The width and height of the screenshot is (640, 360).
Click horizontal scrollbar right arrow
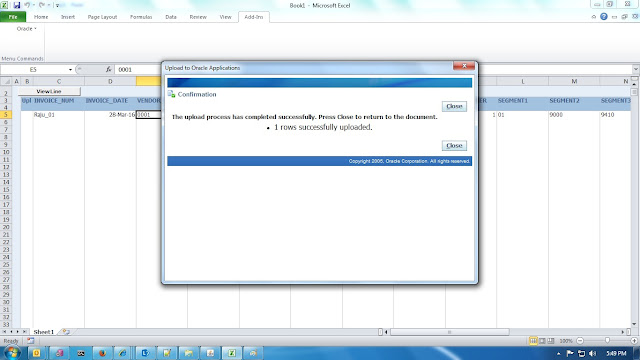point(623,332)
